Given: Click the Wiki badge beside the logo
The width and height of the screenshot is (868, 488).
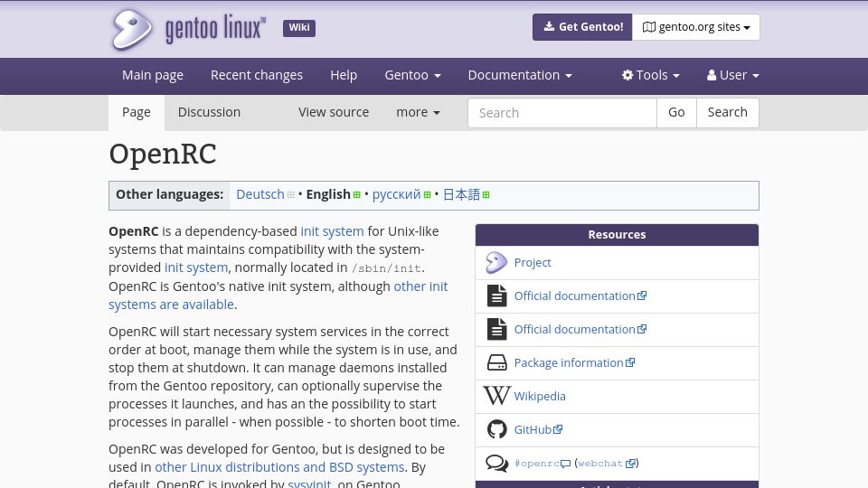Looking at the screenshot, I should click(299, 28).
